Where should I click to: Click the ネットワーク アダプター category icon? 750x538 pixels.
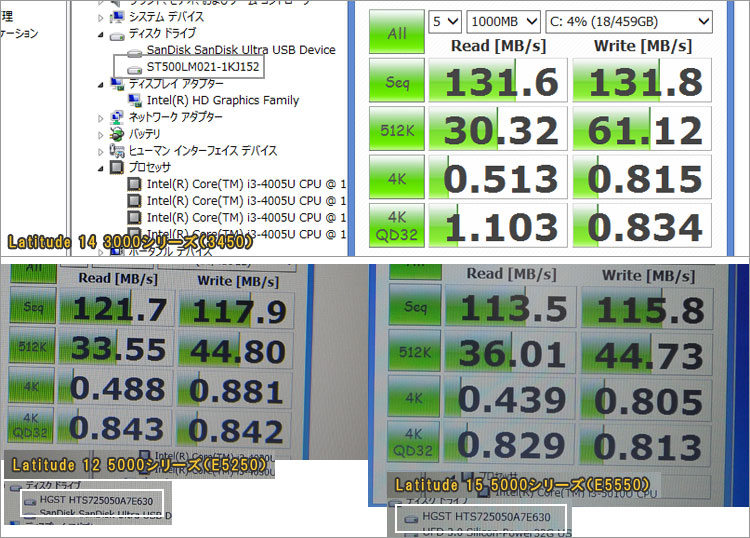point(117,117)
